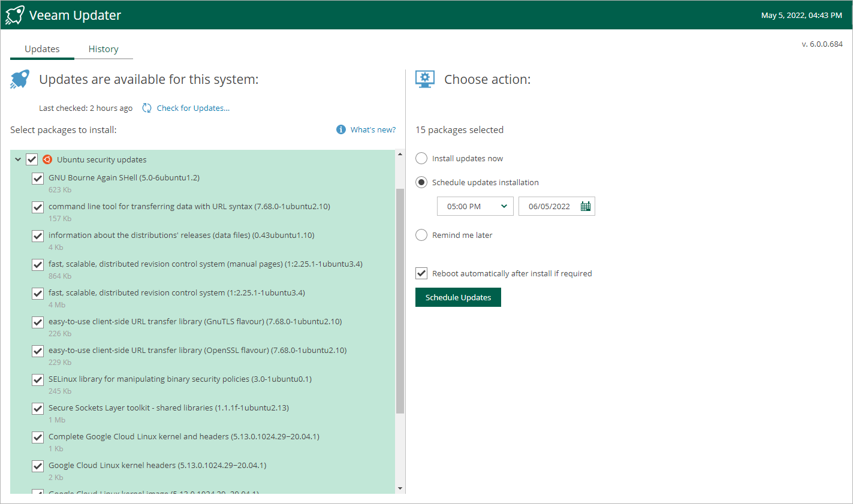Uncheck Secure Sockets Layer toolkit package

coord(38,409)
